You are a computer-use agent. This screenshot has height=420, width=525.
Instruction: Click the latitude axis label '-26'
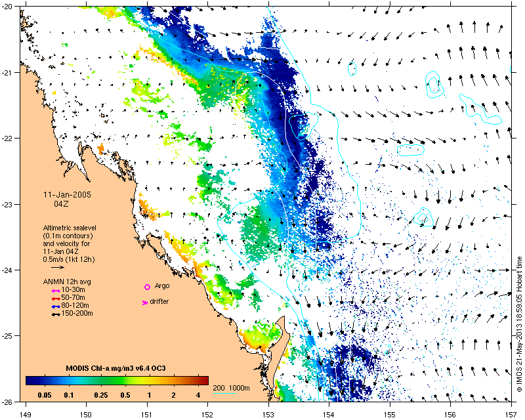[7, 402]
